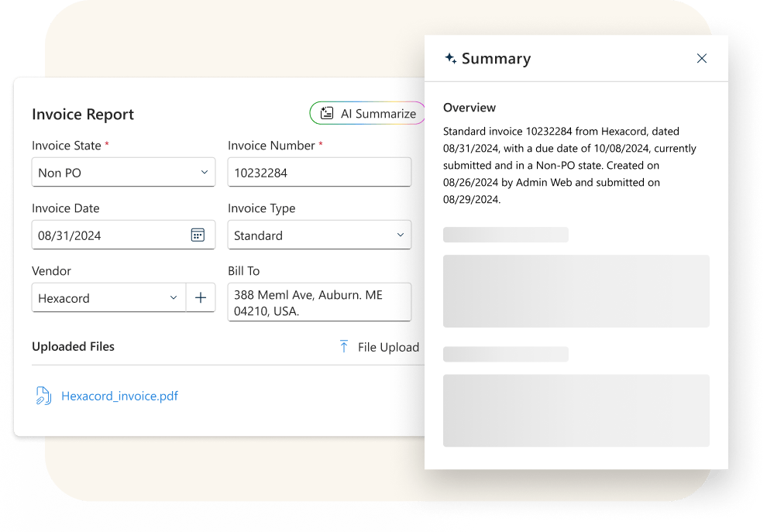767x532 pixels.
Task: Click the Summary panel title
Action: click(496, 59)
